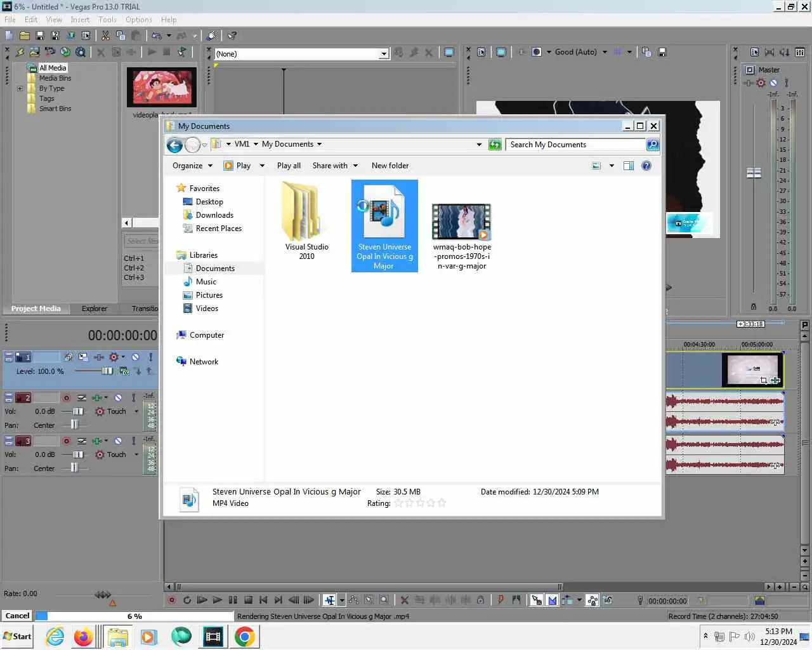The width and height of the screenshot is (812, 650).
Task: Click the Stop button in transport bar
Action: click(248, 600)
